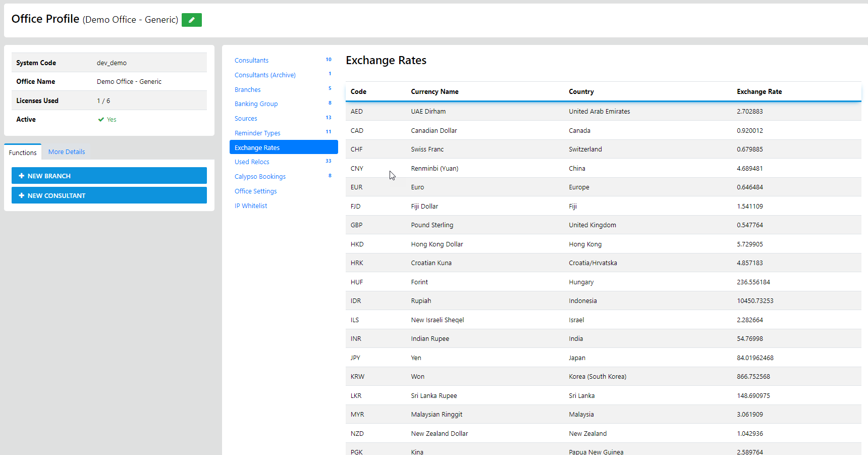Image resolution: width=868 pixels, height=455 pixels.
Task: Open Calypso Bookings section
Action: coord(260,177)
